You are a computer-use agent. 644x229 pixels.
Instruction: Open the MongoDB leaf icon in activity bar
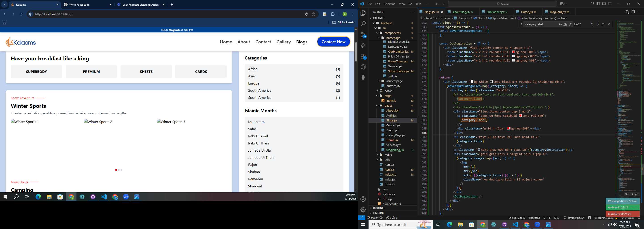pos(363,78)
